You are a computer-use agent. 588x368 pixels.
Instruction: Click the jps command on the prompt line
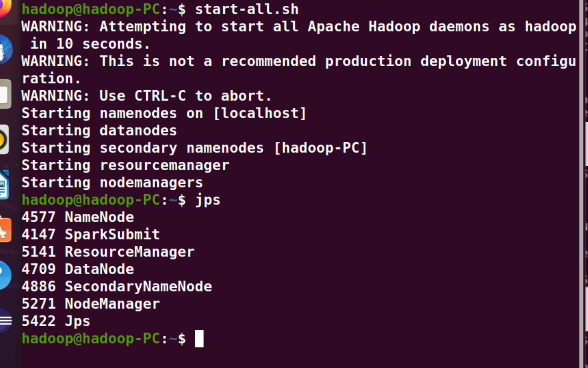207,200
